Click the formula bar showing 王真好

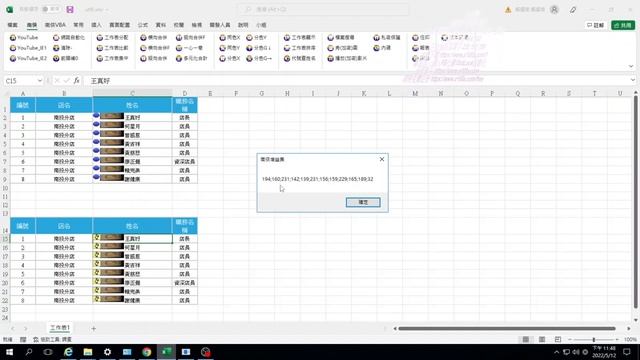(x=359, y=81)
